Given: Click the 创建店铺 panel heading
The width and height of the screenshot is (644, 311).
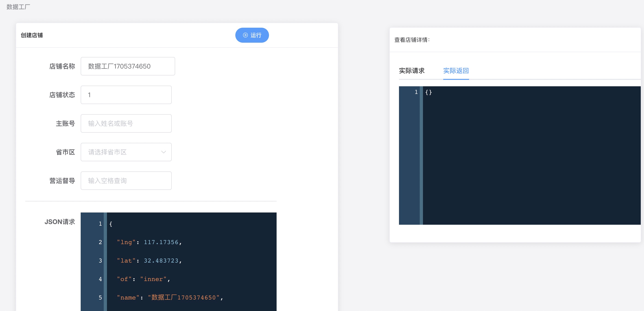Looking at the screenshot, I should pyautogui.click(x=32, y=35).
